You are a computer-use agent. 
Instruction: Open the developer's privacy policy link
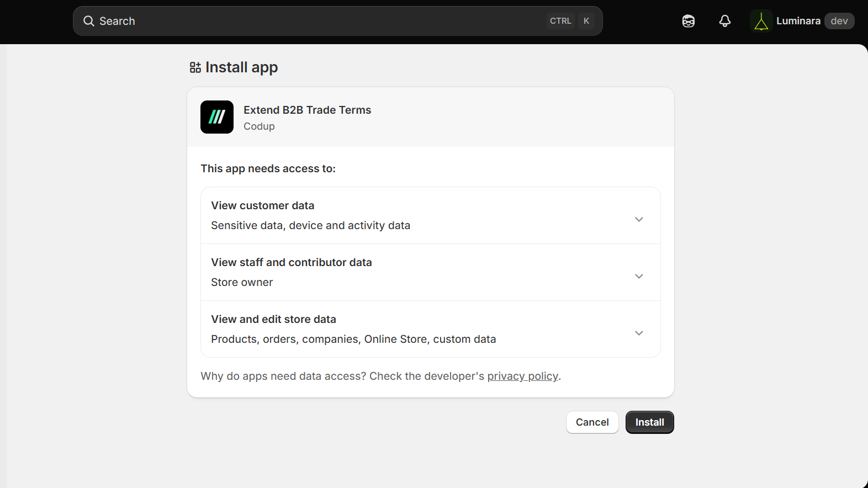pos(522,376)
